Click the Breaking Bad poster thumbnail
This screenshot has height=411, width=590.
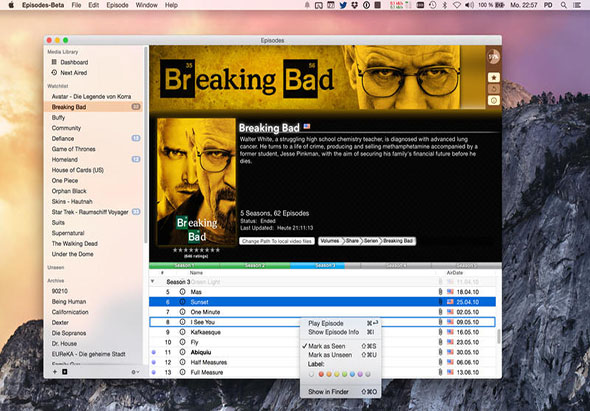click(x=196, y=182)
